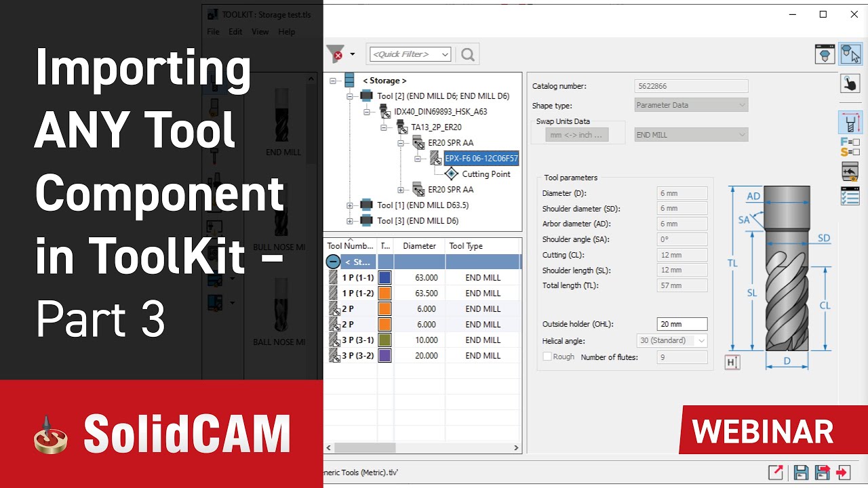Sort by the Diameter column header
Image resolution: width=868 pixels, height=488 pixels.
pos(419,246)
